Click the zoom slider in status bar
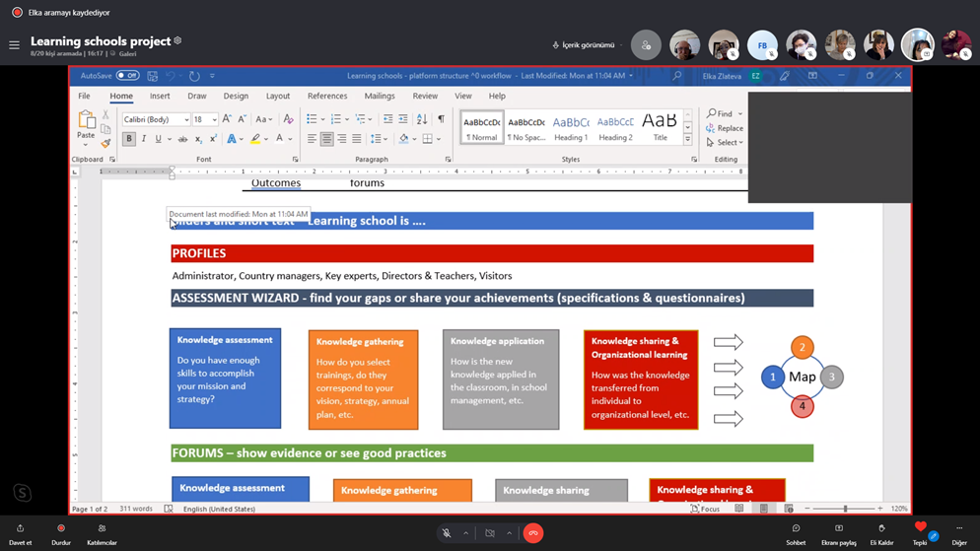This screenshot has height=551, width=980. point(844,509)
